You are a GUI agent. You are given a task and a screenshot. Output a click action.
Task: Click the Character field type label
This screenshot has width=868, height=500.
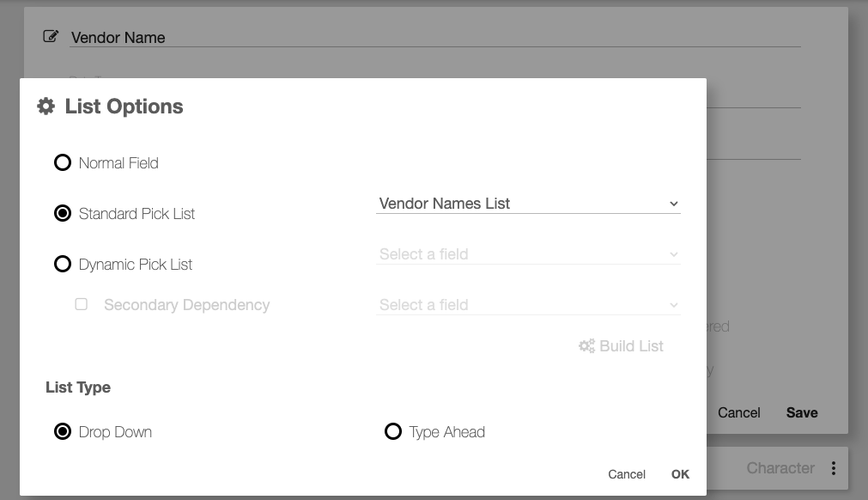click(780, 468)
